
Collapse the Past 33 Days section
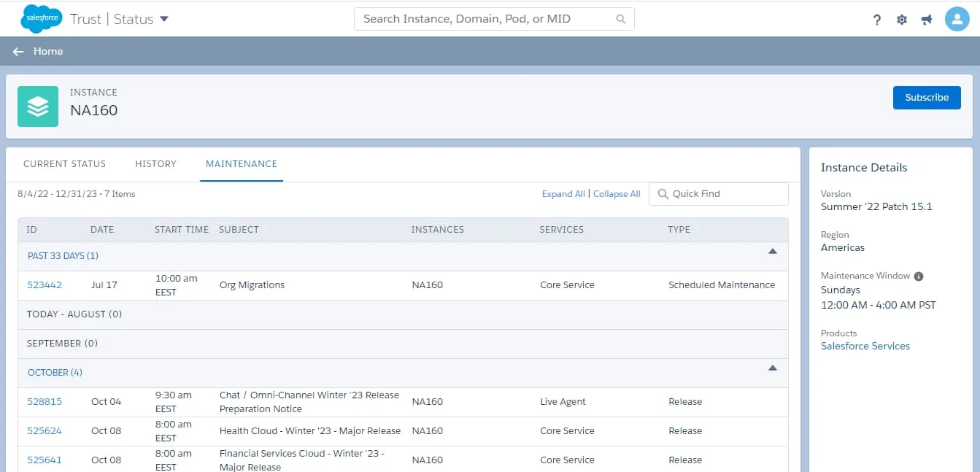[773, 252]
